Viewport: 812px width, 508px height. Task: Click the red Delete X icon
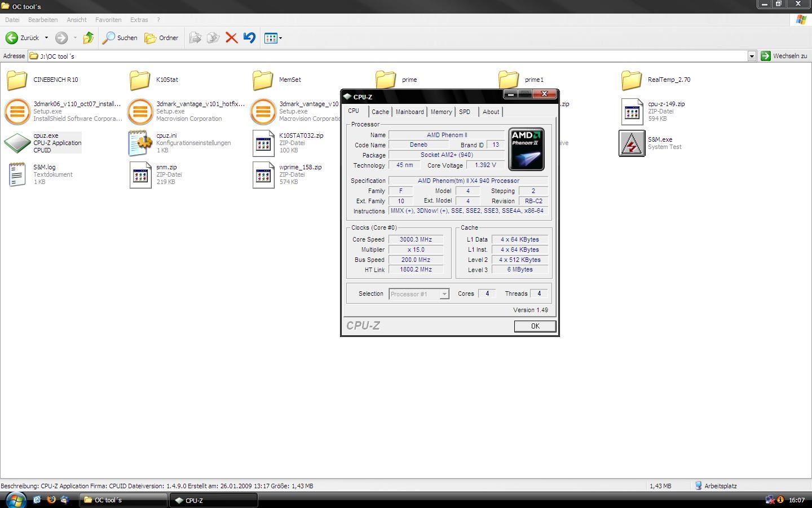(231, 38)
